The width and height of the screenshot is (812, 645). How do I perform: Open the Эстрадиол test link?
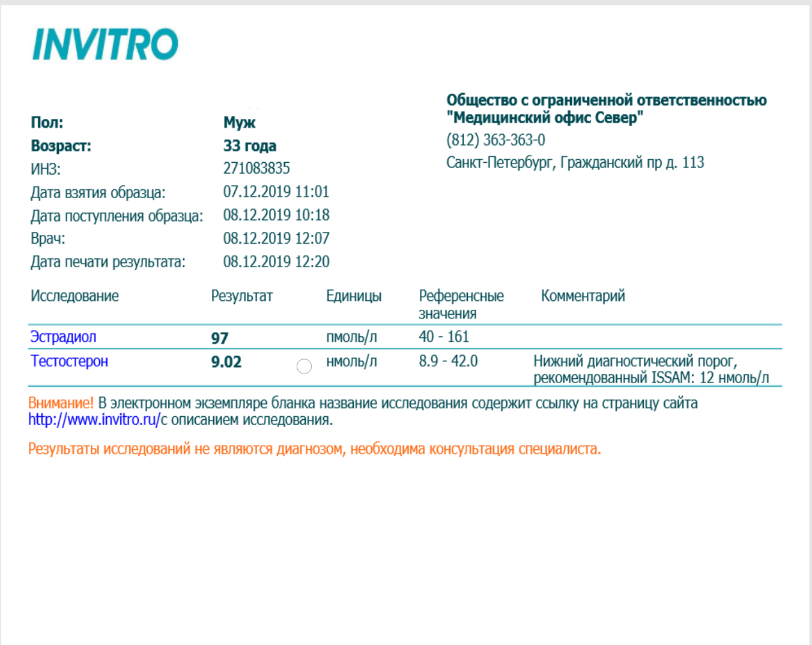click(63, 337)
